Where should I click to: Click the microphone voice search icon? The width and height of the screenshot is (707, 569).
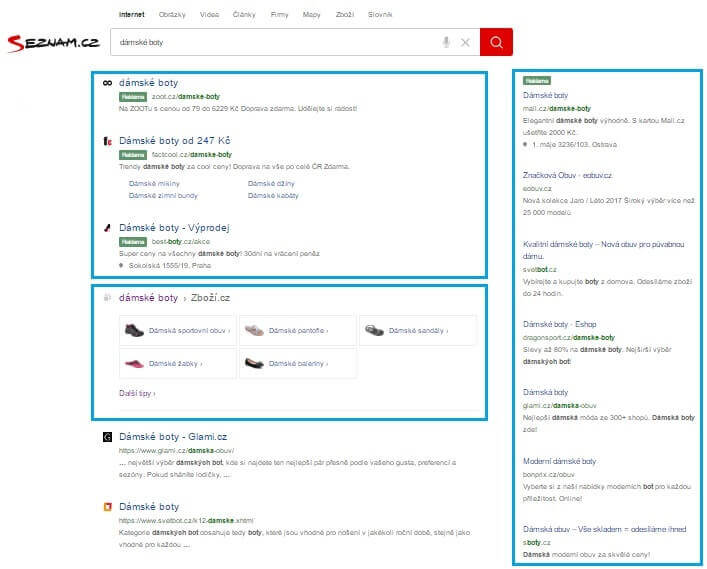446,42
